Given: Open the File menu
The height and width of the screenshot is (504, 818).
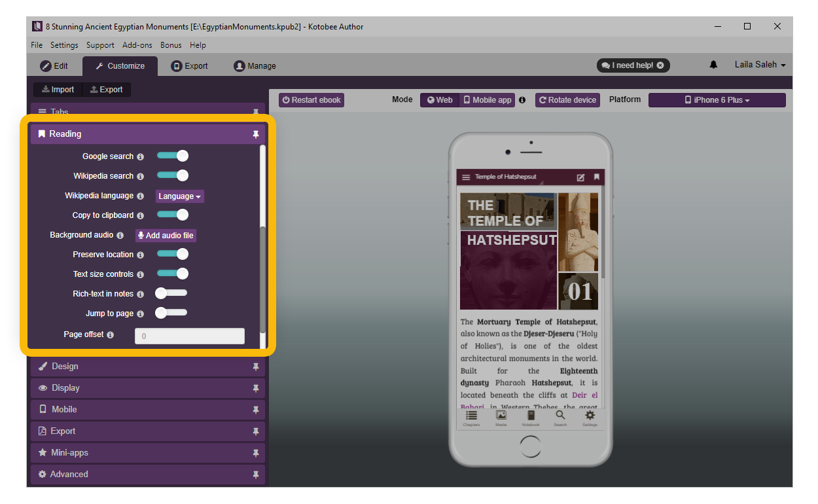Looking at the screenshot, I should coord(37,45).
